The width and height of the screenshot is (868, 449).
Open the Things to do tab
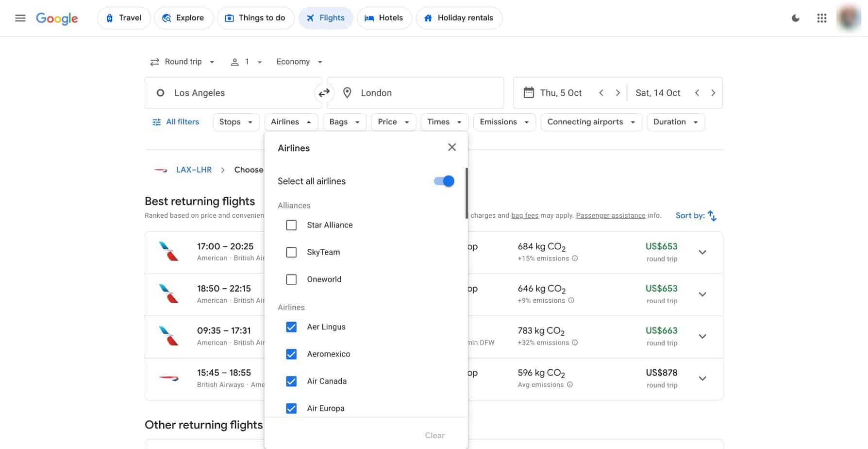tap(255, 18)
